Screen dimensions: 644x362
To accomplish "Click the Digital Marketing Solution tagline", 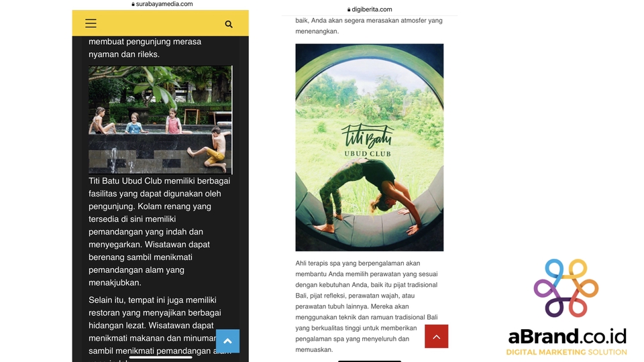I will [x=566, y=352].
